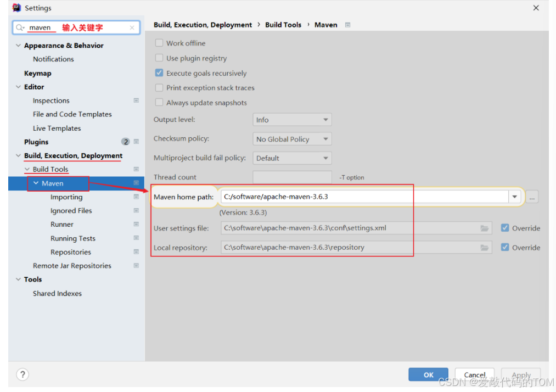Click the search magnifier icon in settings
The height and width of the screenshot is (392, 556).
[x=20, y=27]
